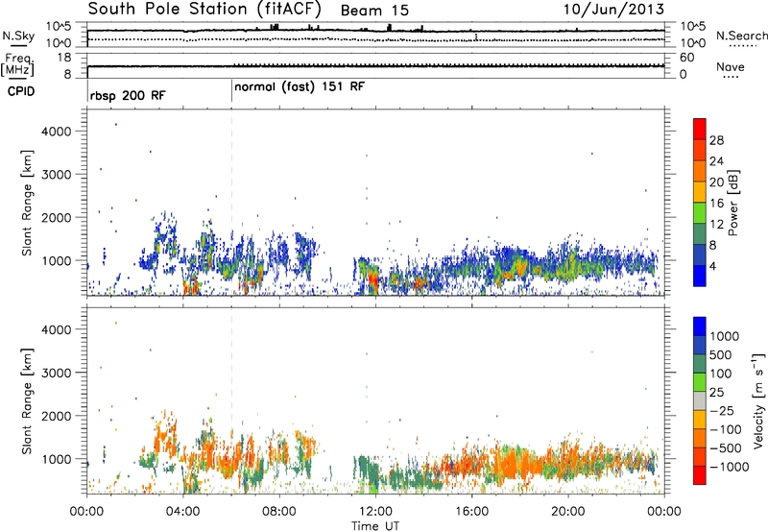
Task: Click the '04:00' time axis label
Action: [x=182, y=512]
